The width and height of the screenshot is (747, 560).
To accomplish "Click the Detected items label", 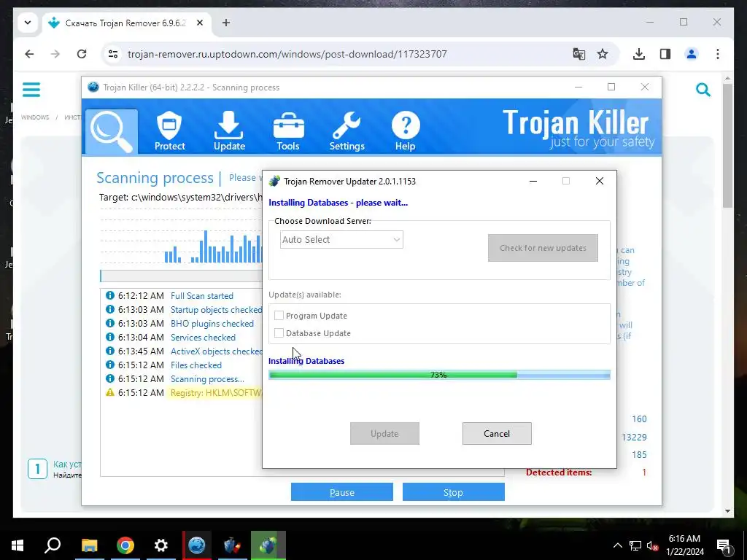I will [559, 472].
